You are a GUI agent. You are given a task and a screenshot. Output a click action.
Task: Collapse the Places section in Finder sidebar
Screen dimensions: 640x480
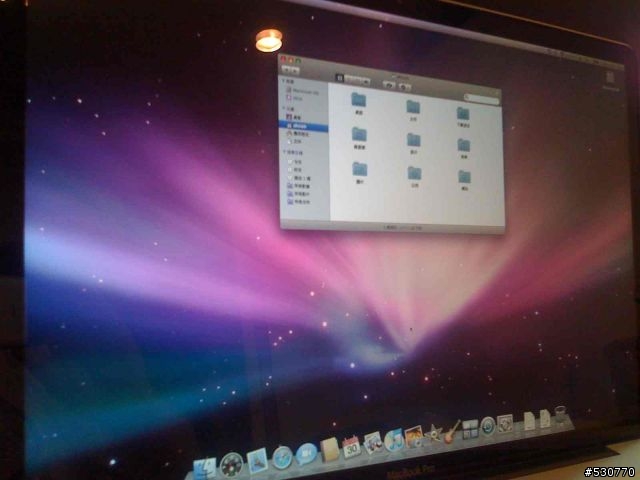(x=284, y=108)
